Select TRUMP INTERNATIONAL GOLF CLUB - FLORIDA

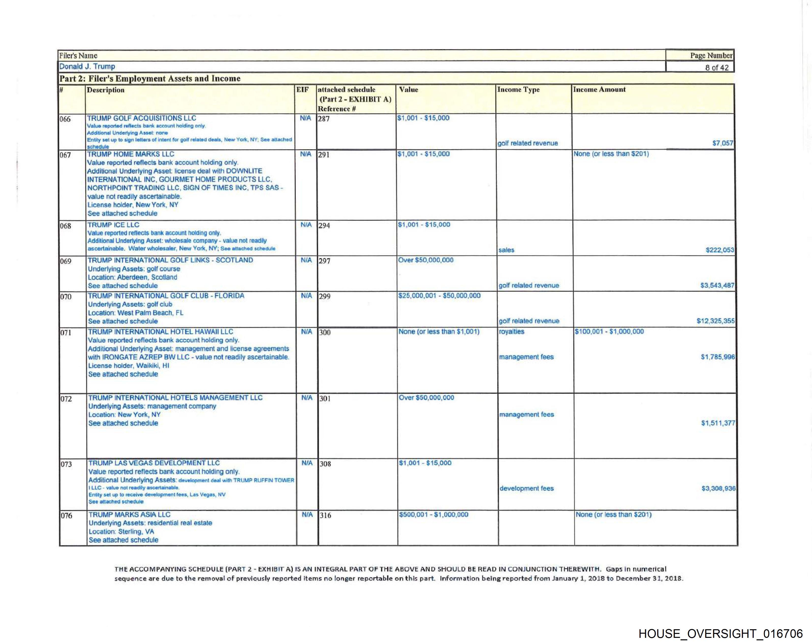166,296
